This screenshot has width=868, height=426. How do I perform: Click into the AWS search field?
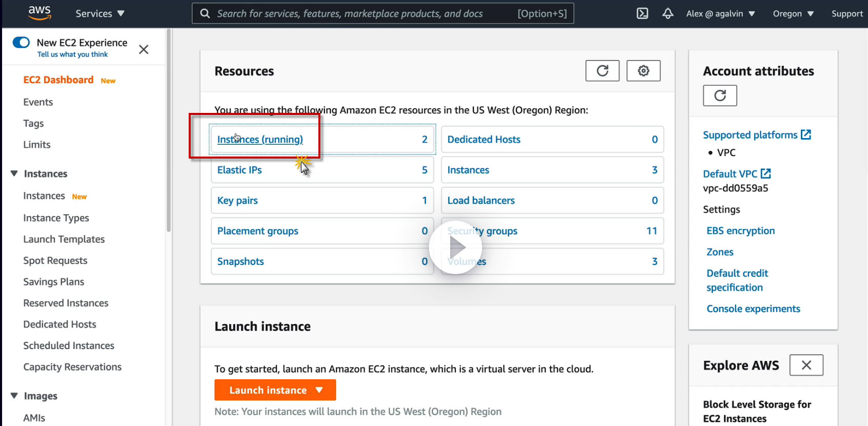coord(359,13)
